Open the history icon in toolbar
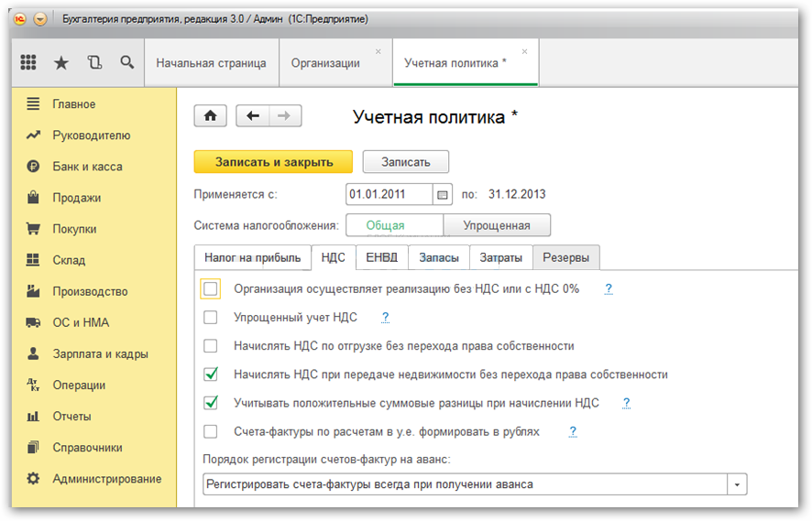This screenshot has width=812, height=521. tap(93, 62)
